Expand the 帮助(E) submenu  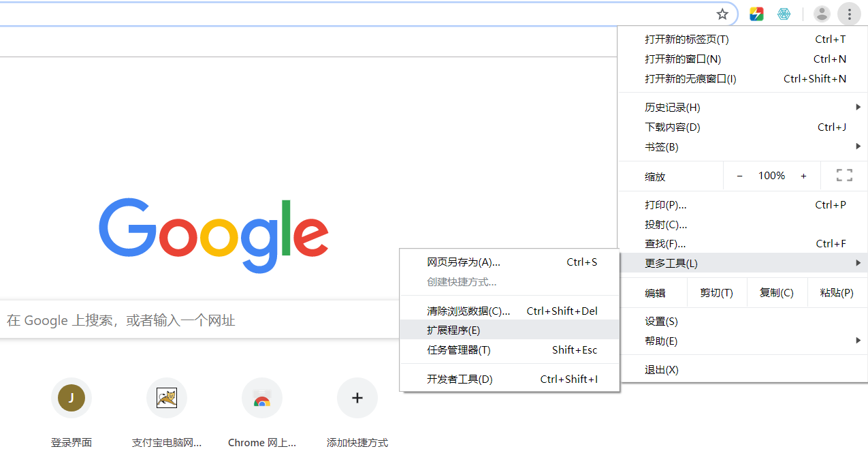[x=743, y=341]
